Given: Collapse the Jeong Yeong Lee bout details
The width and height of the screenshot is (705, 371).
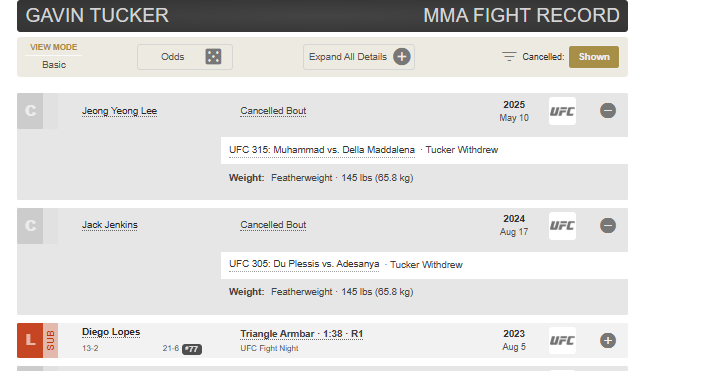Looking at the screenshot, I should click(x=607, y=111).
